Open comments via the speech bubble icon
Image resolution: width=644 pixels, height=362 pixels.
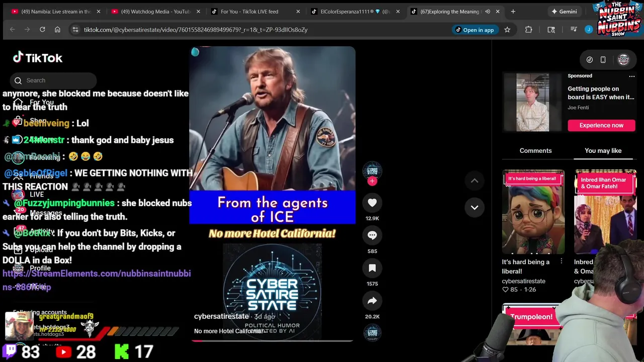(x=372, y=235)
